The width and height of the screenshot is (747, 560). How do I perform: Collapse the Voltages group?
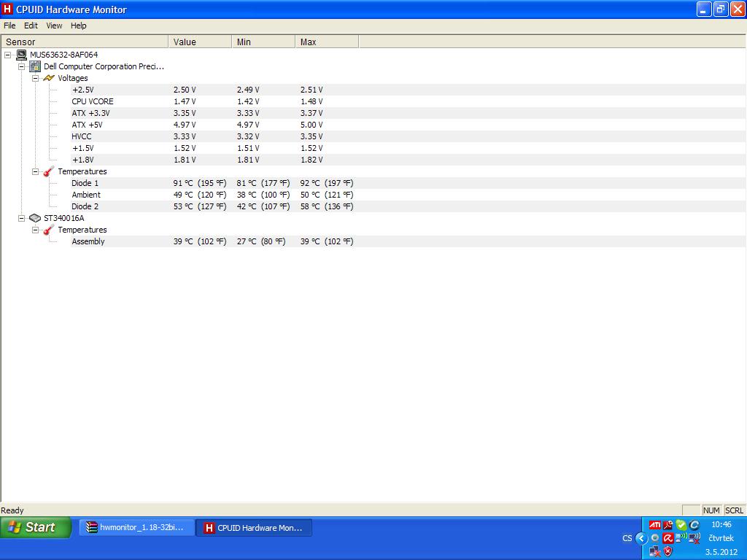[x=35, y=78]
